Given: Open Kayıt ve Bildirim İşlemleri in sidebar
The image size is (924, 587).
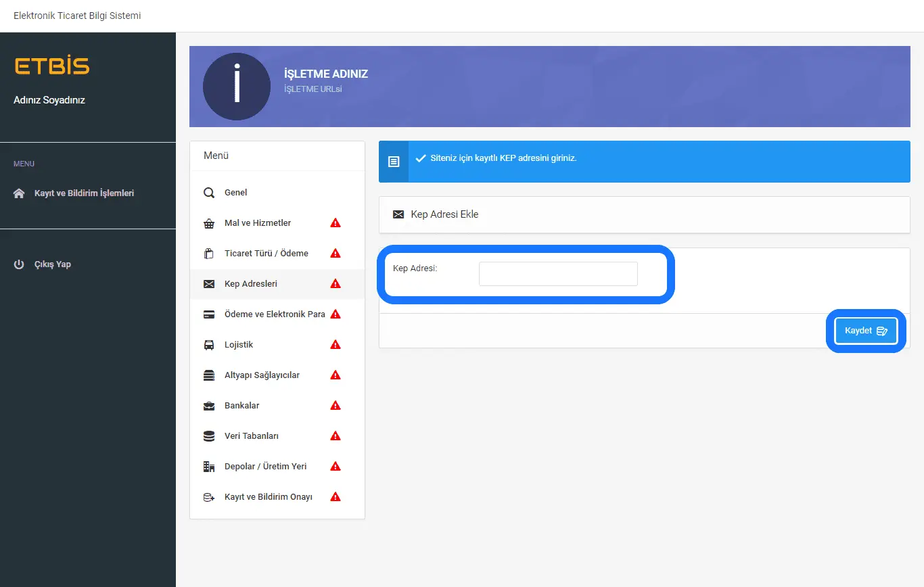Looking at the screenshot, I should [84, 193].
